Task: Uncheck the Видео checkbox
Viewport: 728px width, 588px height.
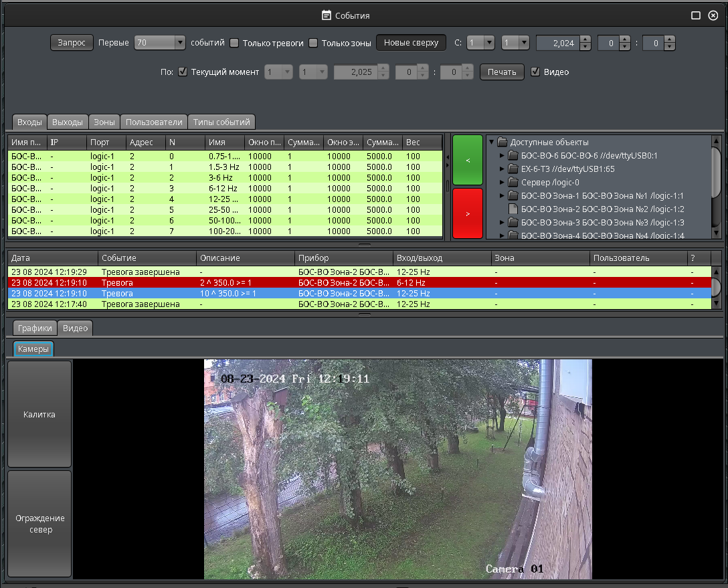Action: click(535, 72)
